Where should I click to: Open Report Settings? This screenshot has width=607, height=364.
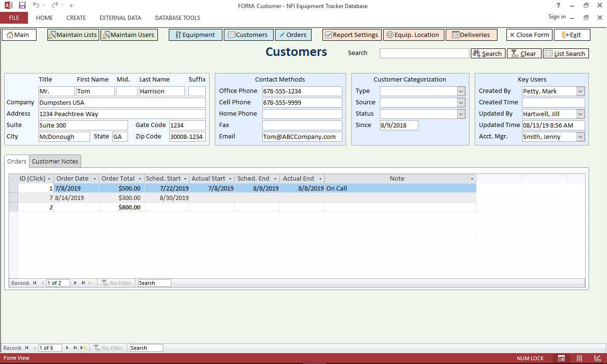(351, 35)
